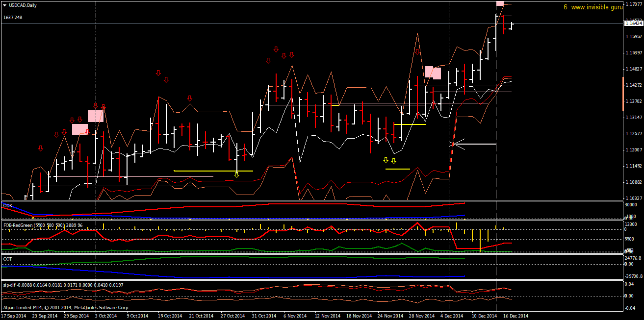Image resolution: width=644 pixels, height=320 pixels.
Task: Select the single yellow down arrow near 27 Oct
Action: 237,174
